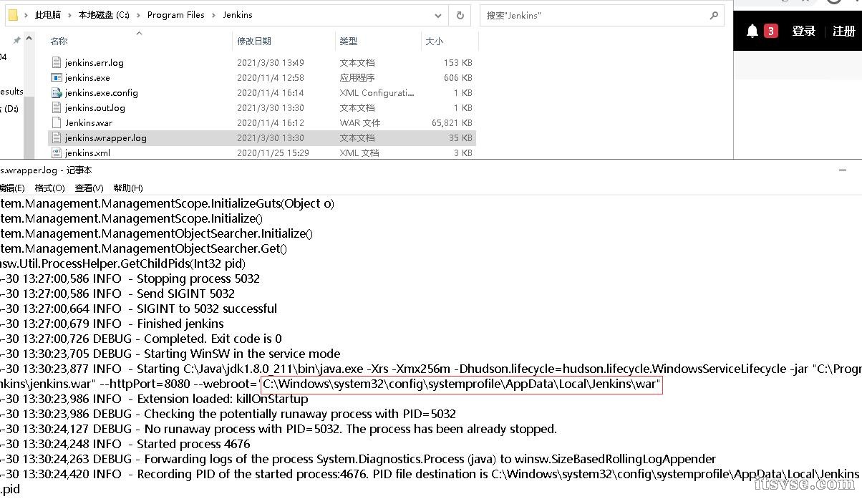
Task: Select the jenkins.wrapper.log file name
Action: click(x=106, y=137)
